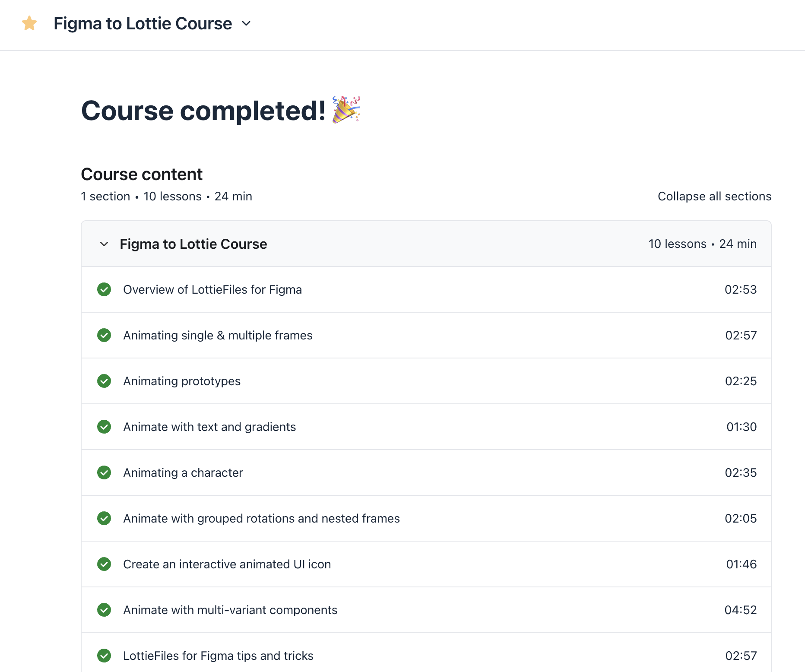This screenshot has height=672, width=805.
Task: Click duration 02:53 on the Overview lesson row
Action: point(741,289)
